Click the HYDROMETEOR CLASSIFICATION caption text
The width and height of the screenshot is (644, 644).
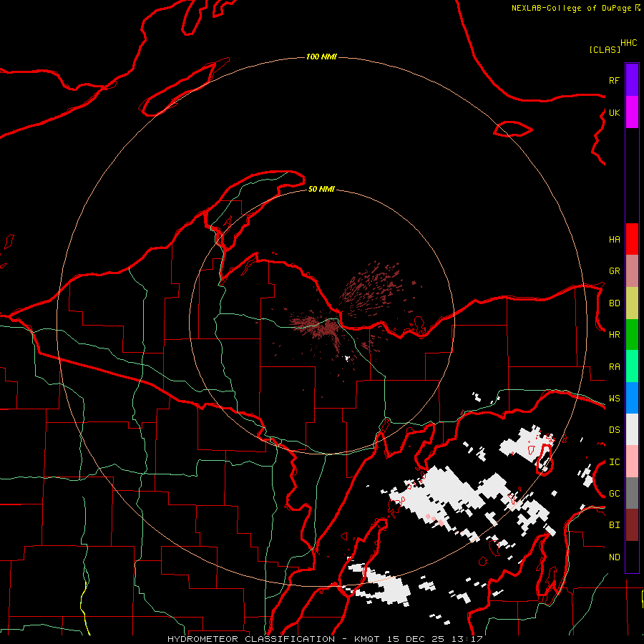click(251, 639)
